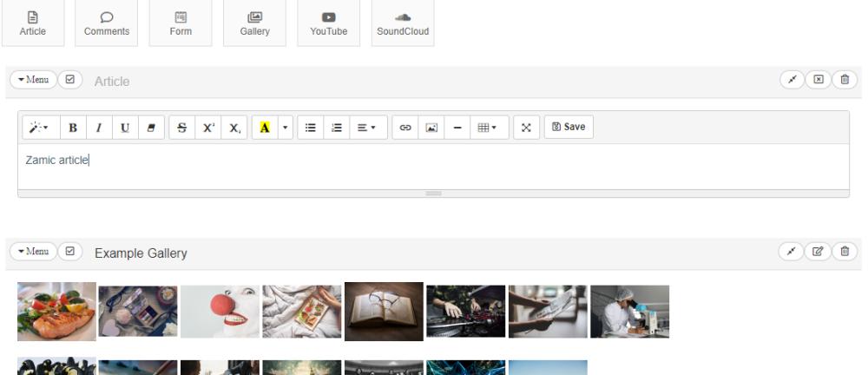Apply subscript formatting
The image size is (868, 375).
[x=234, y=128]
